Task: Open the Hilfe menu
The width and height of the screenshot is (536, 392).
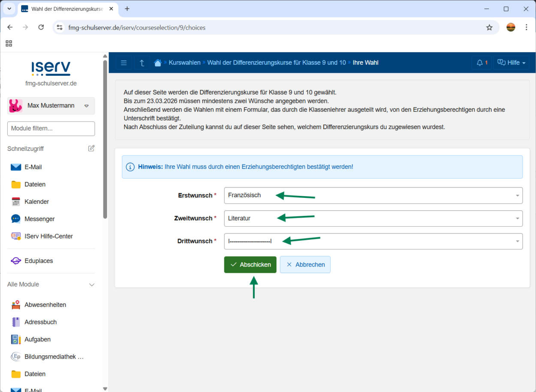Action: point(511,63)
